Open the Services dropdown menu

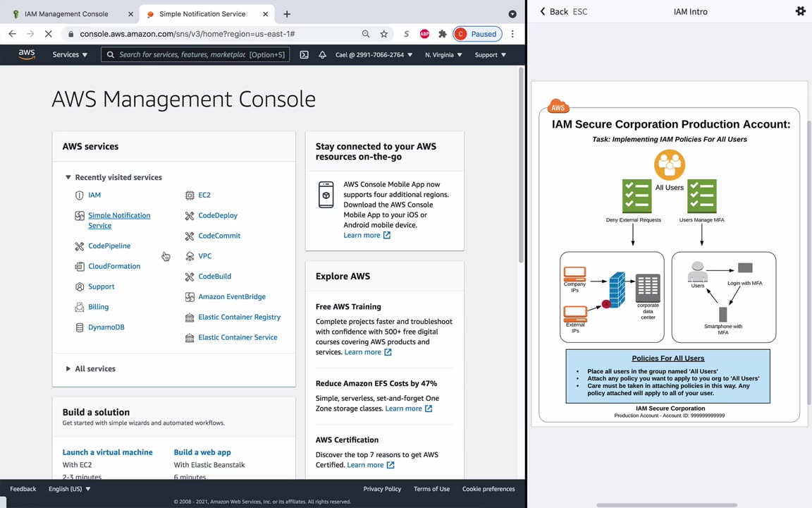(70, 54)
